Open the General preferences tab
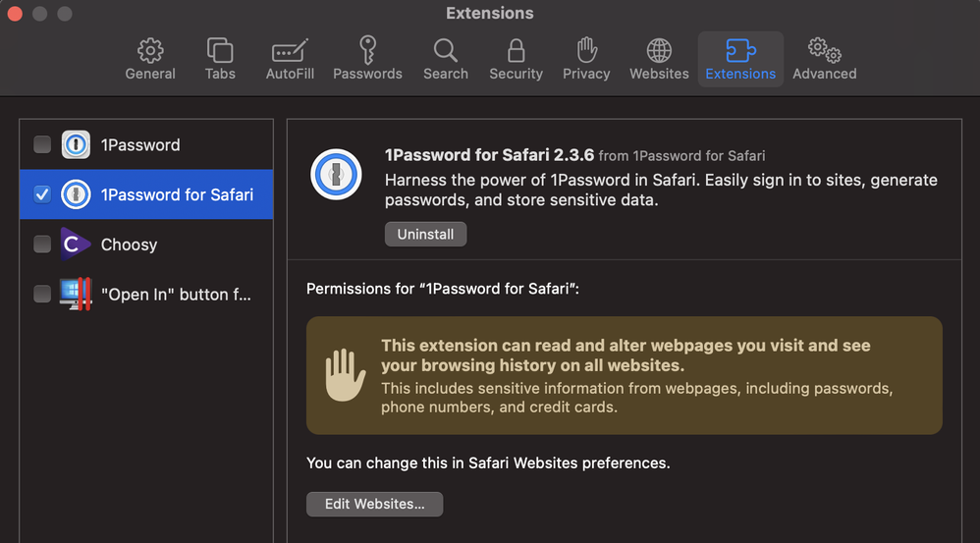The height and width of the screenshot is (543, 980). coord(150,59)
